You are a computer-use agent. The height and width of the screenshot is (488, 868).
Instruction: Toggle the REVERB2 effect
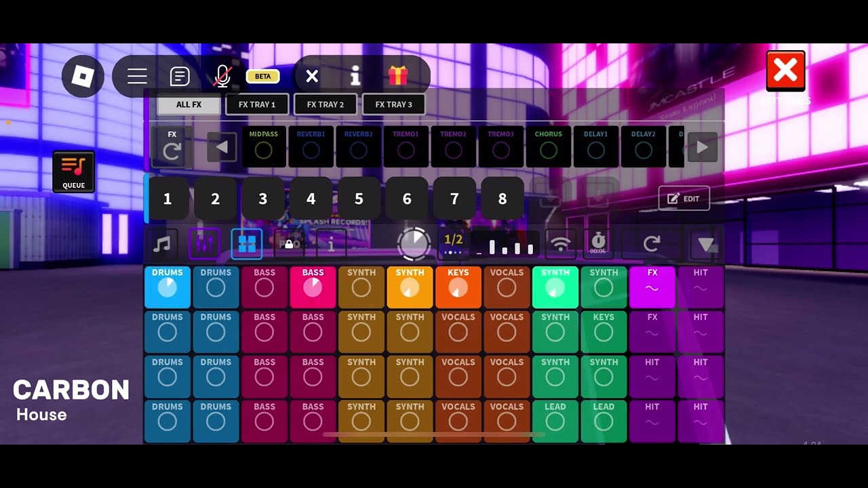359,146
